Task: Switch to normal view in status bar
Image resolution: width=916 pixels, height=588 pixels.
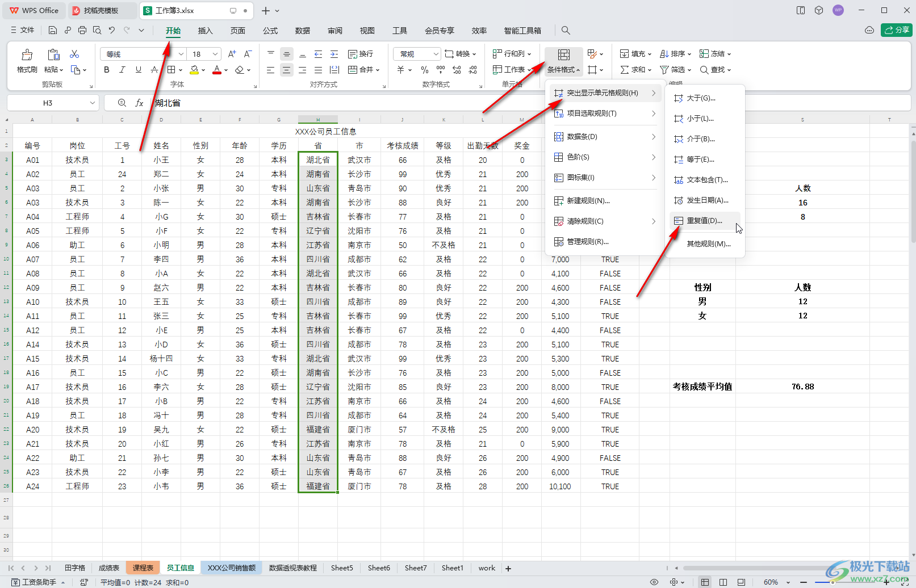Action: 705,582
